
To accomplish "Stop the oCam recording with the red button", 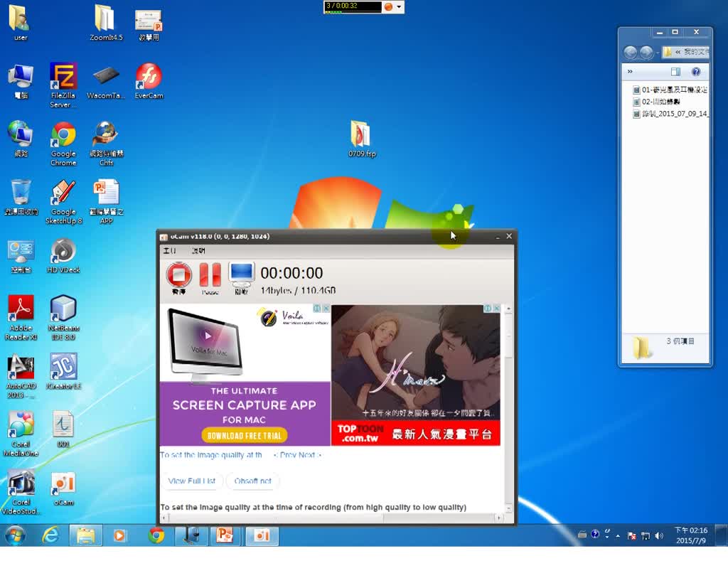I will (x=178, y=275).
